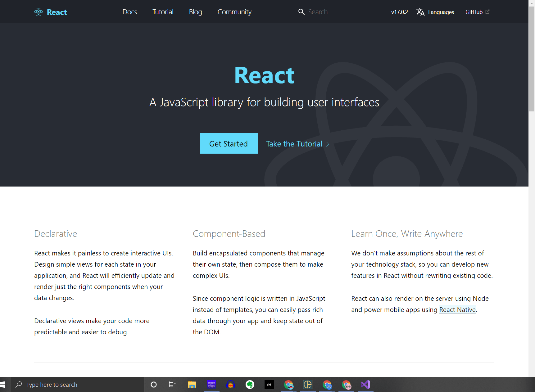Open the React Native link
Viewport: 535px width, 392px height.
point(457,309)
